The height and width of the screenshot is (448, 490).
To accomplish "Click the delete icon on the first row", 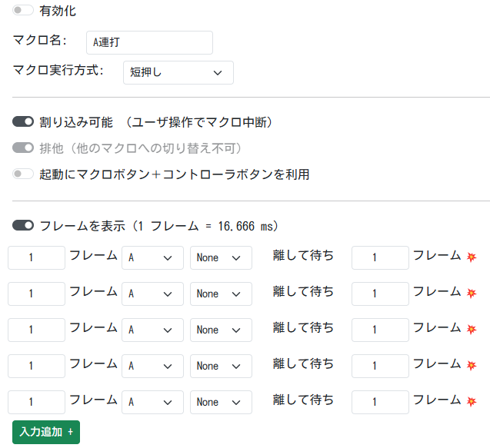I will [472, 257].
